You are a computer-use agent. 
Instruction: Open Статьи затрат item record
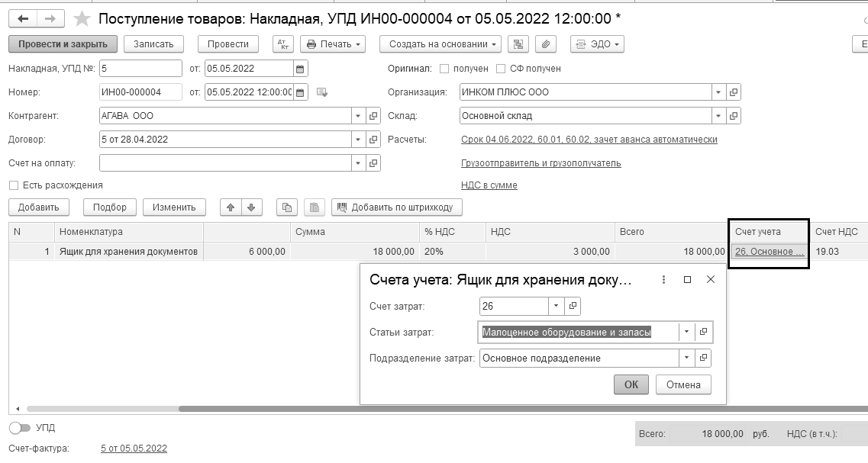[703, 332]
